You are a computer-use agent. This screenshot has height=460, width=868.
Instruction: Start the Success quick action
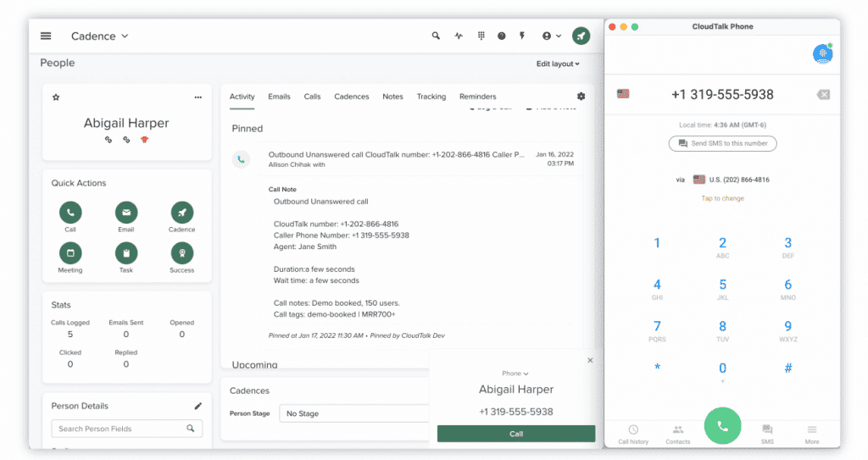182,253
